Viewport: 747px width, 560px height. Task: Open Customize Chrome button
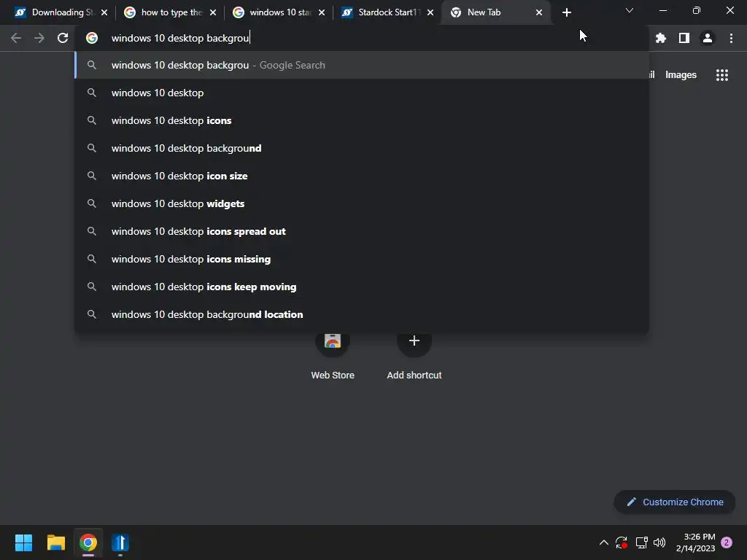675,502
